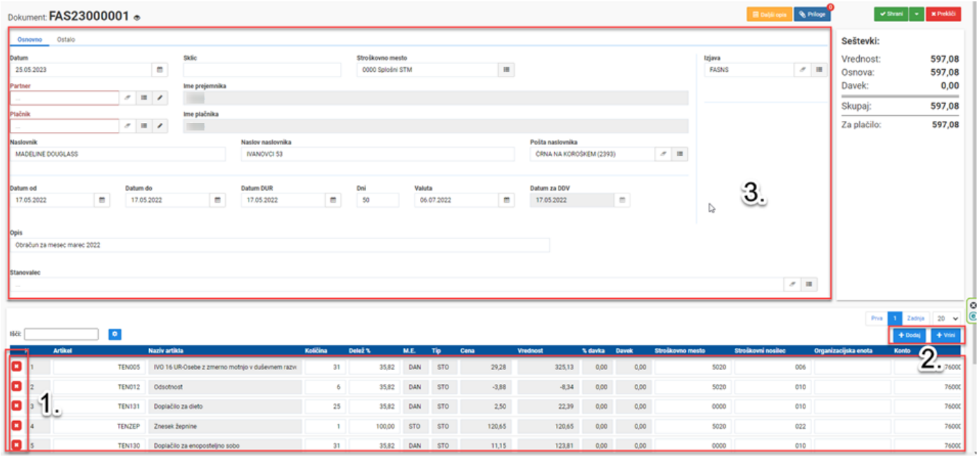Clear the Partner field with eraser icon
980x457 pixels.
pos(128,98)
